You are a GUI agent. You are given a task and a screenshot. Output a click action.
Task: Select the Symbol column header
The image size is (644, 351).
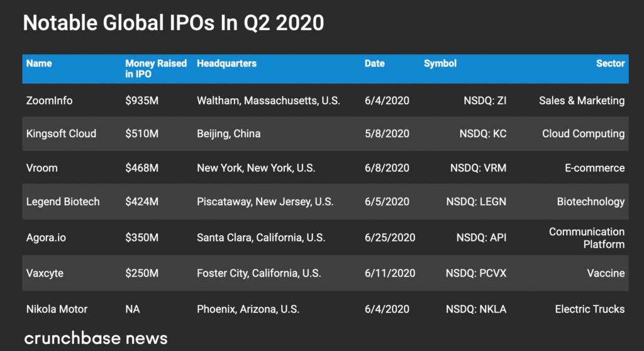pyautogui.click(x=440, y=64)
